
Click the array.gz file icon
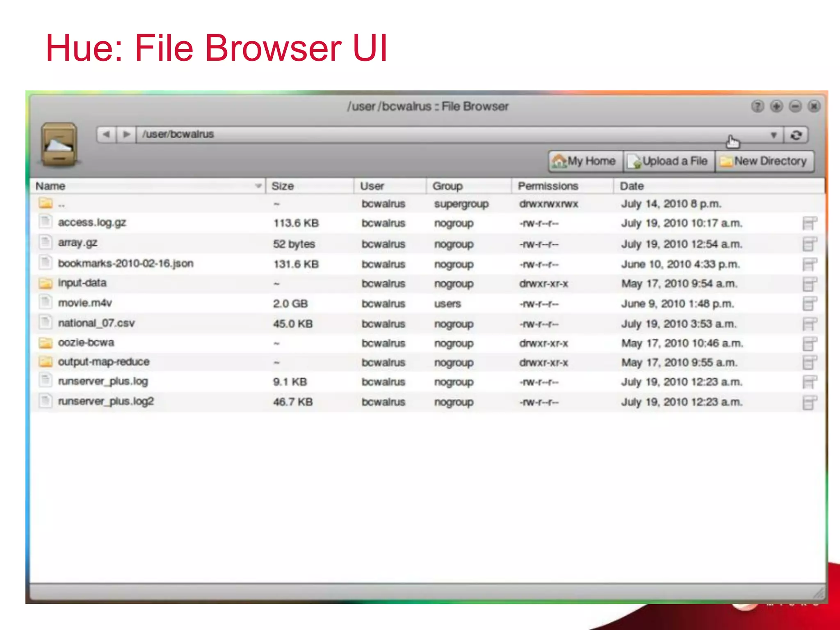[x=46, y=242]
